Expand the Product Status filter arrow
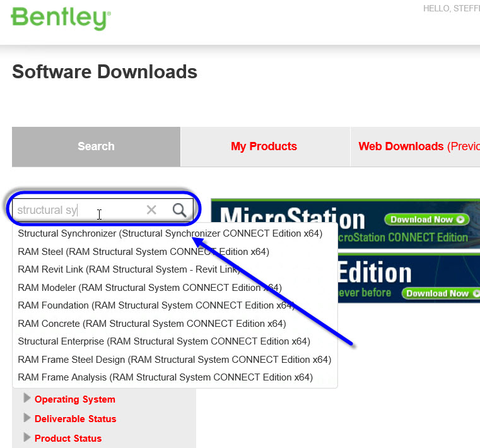The width and height of the screenshot is (480, 448). 27,437
